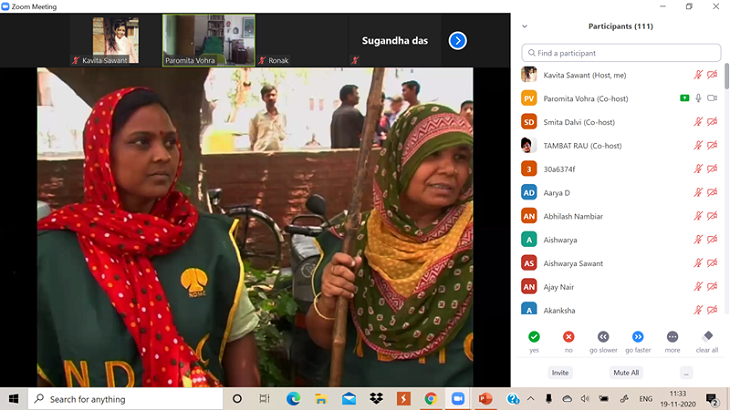Click the 'clear all' eraser icon

[707, 337]
